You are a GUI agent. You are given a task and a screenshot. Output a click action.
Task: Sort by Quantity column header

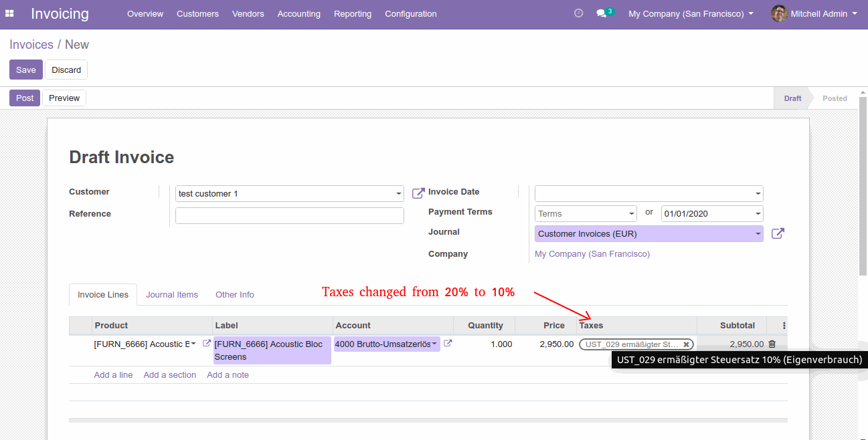(x=485, y=326)
